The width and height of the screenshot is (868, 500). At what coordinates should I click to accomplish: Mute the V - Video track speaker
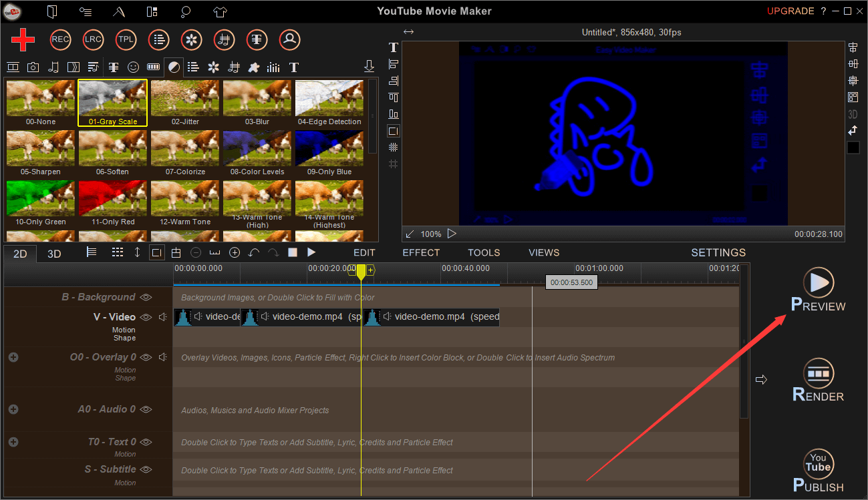coord(162,317)
